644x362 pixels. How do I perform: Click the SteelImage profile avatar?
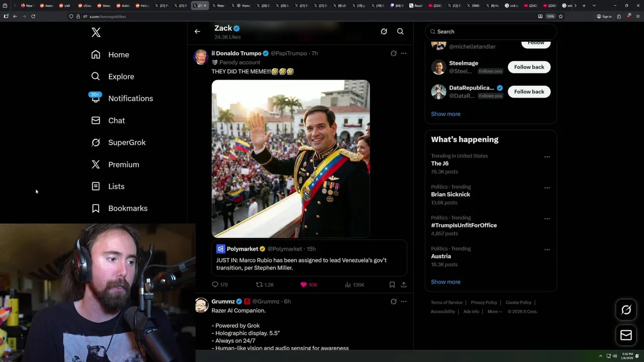coord(439,67)
